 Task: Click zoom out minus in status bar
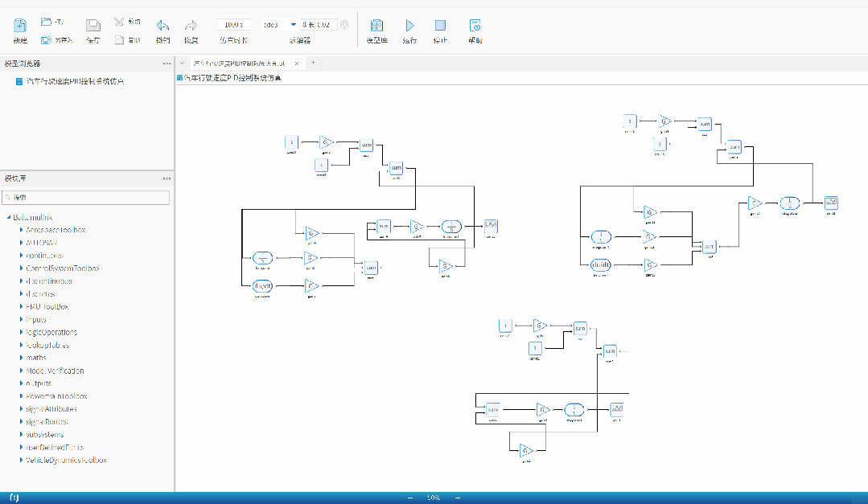pos(410,498)
